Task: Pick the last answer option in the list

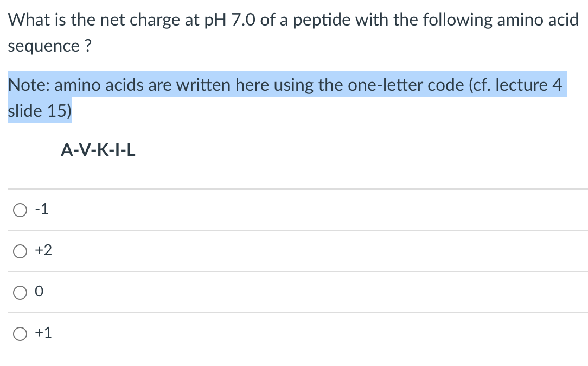Action: click(20, 333)
